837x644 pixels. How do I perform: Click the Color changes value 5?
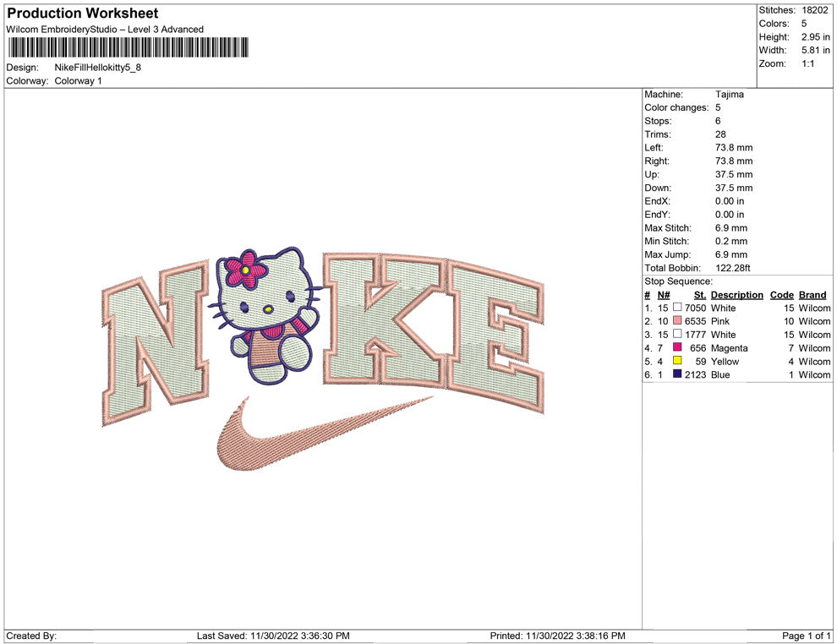click(x=718, y=107)
